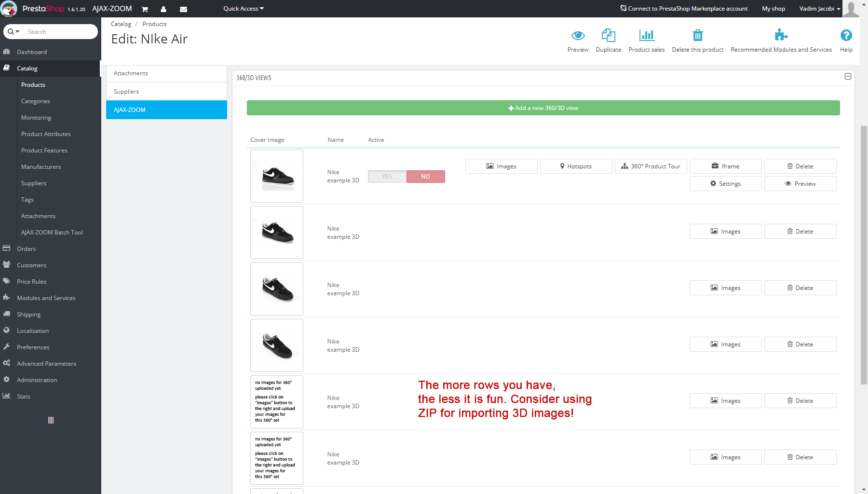Open the Product sales chart icon

647,35
